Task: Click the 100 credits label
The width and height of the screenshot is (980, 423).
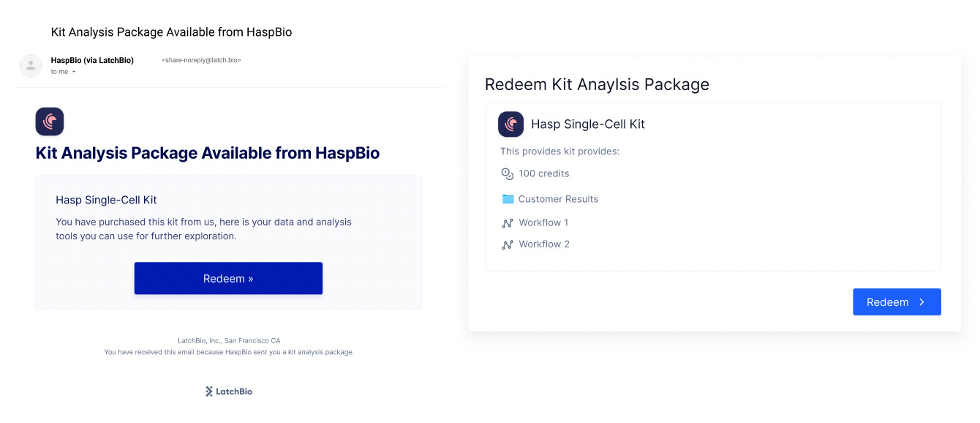Action: 544,173
